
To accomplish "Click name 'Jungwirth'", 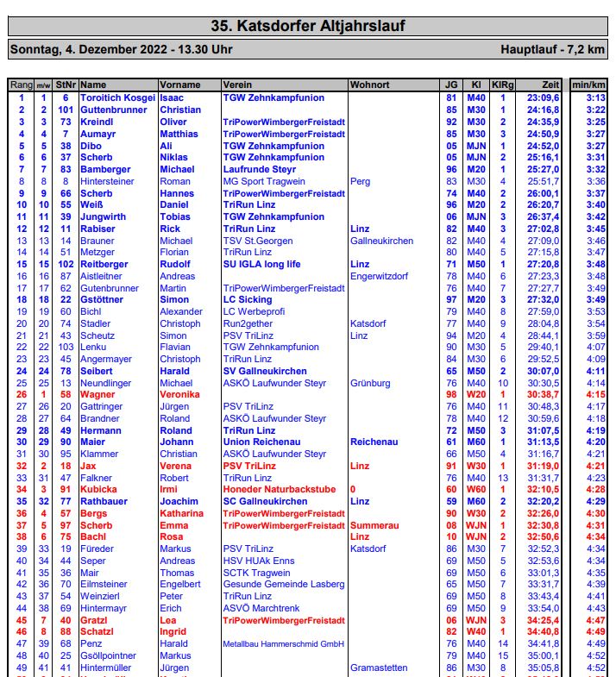I will pos(104,217).
